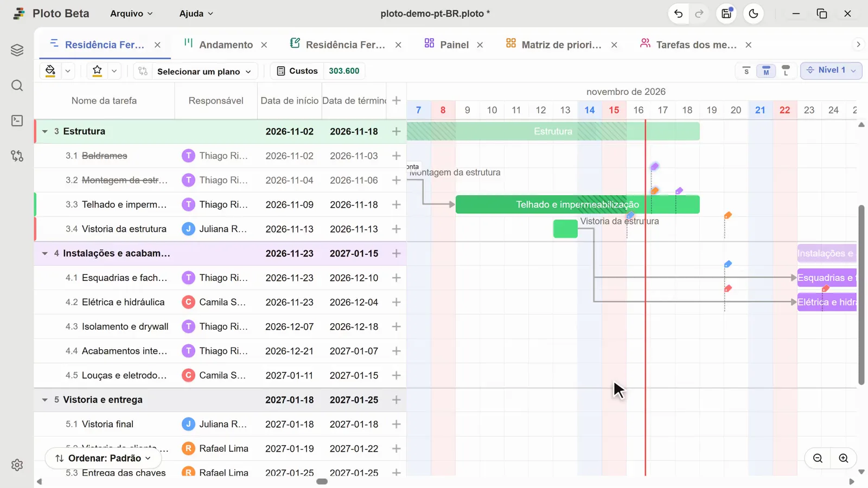
Task: Add a subtask in the Estrutura row
Action: (397, 131)
